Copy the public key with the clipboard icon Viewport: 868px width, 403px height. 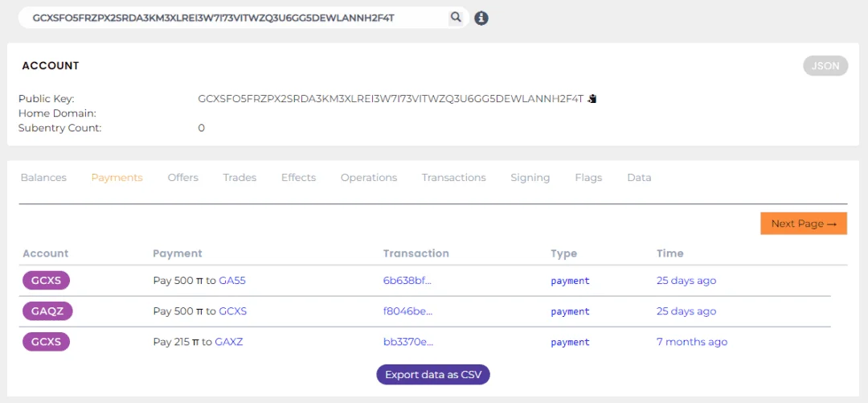(593, 99)
